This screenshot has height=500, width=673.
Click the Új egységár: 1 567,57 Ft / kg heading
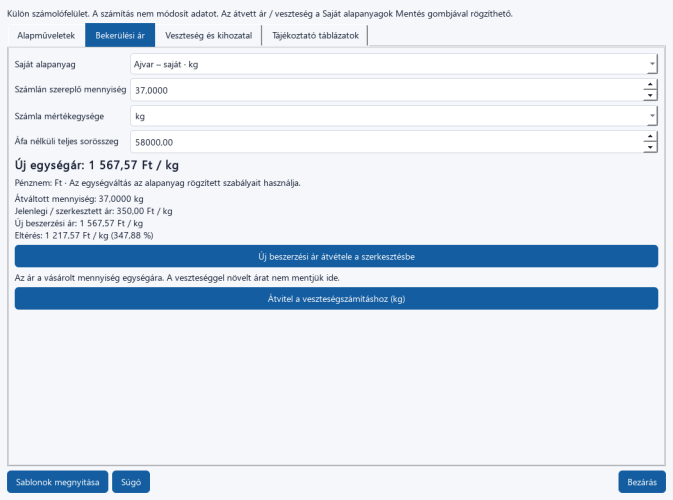pos(97,165)
